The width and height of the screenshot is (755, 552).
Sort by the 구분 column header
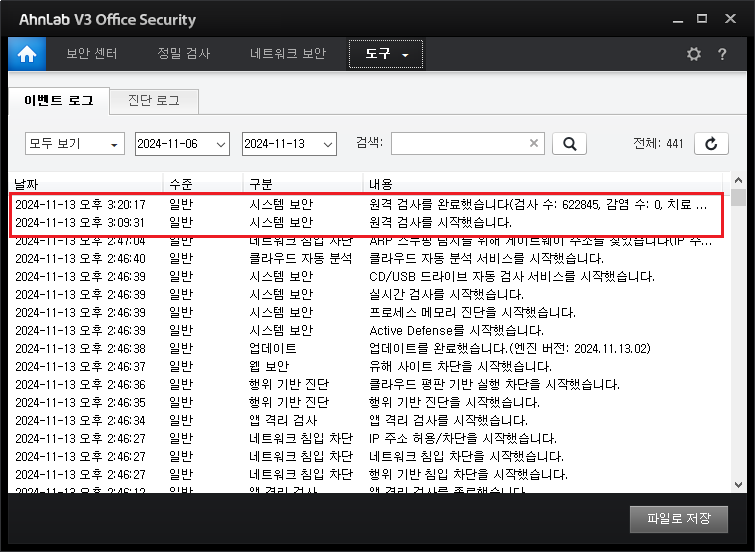point(302,184)
